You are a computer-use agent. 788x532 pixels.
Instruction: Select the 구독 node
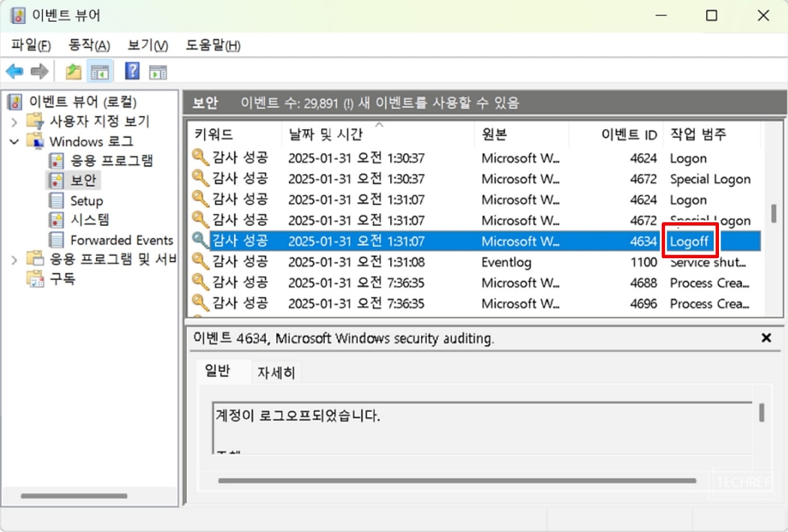click(62, 279)
